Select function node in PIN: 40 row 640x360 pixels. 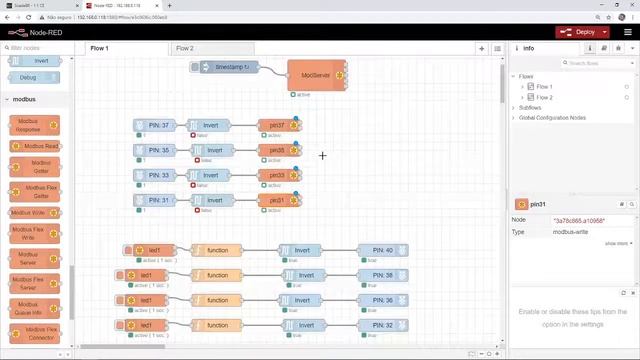tap(217, 250)
